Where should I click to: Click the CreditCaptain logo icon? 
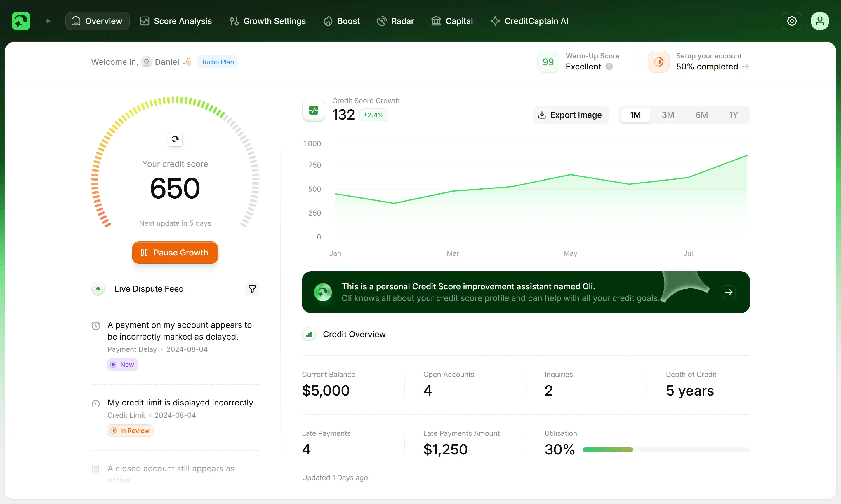(21, 21)
